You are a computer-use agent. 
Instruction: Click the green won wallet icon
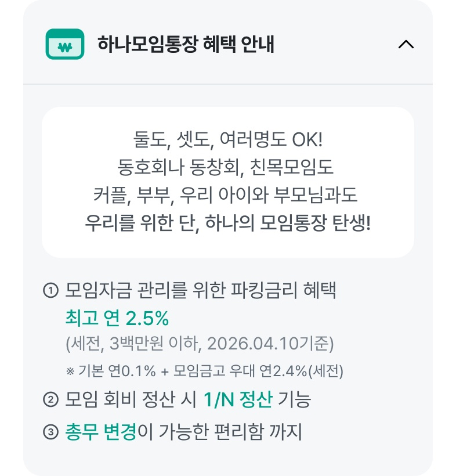65,44
